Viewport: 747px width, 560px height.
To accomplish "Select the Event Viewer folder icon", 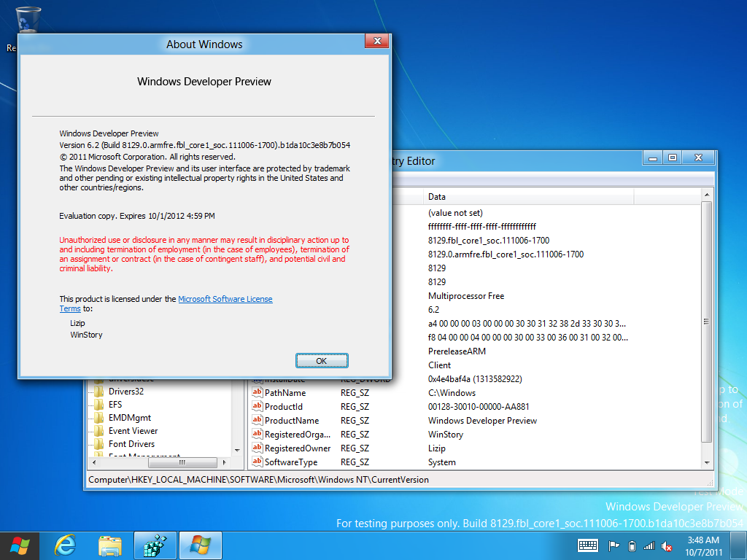I will (x=99, y=431).
